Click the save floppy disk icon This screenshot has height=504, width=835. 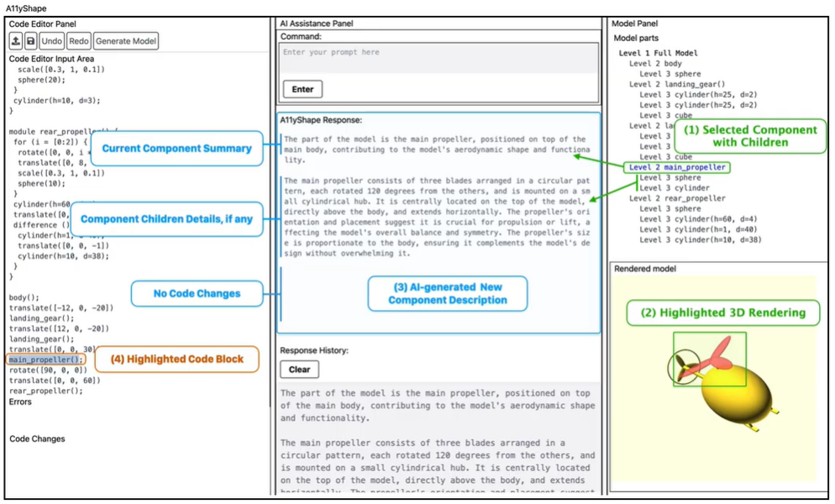click(30, 41)
